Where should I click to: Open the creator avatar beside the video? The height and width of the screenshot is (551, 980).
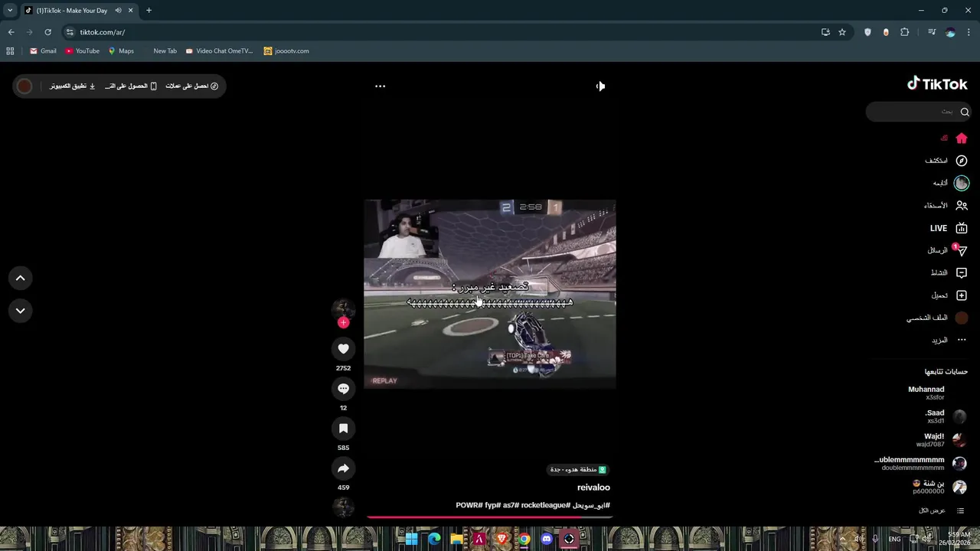343,308
